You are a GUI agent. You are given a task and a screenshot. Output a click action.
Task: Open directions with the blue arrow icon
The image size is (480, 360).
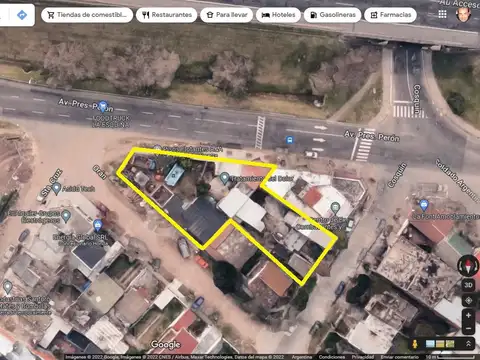(x=22, y=15)
